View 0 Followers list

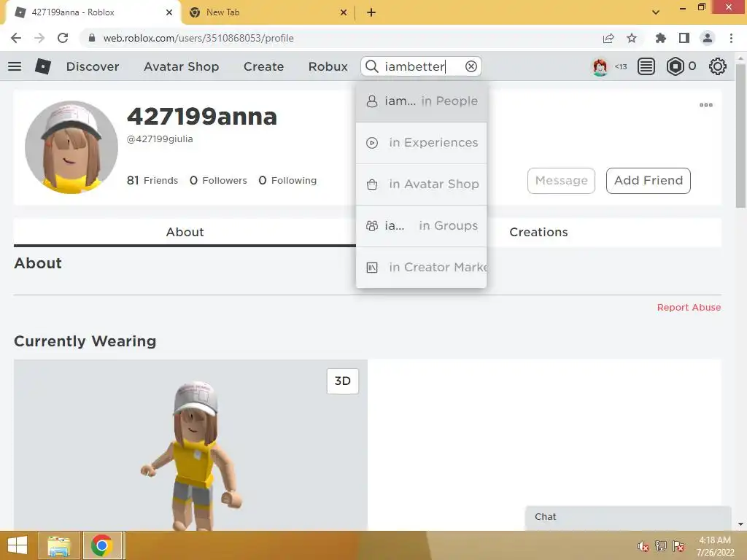pos(218,181)
